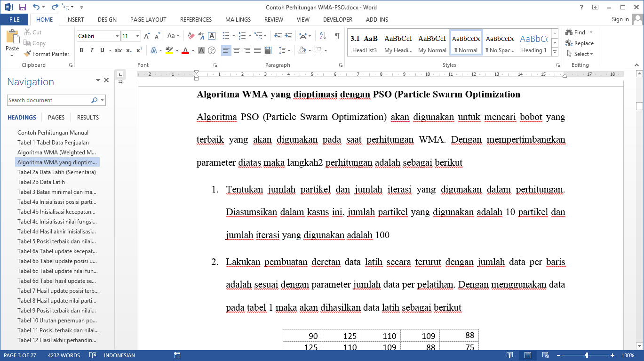Click the Format Painter tool
644x361 pixels.
[47, 54]
